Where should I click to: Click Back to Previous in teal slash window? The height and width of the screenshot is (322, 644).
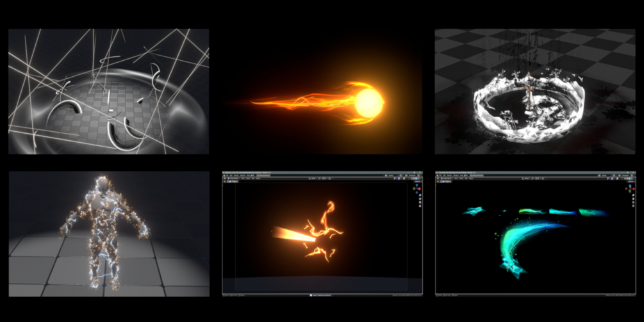(x=477, y=175)
